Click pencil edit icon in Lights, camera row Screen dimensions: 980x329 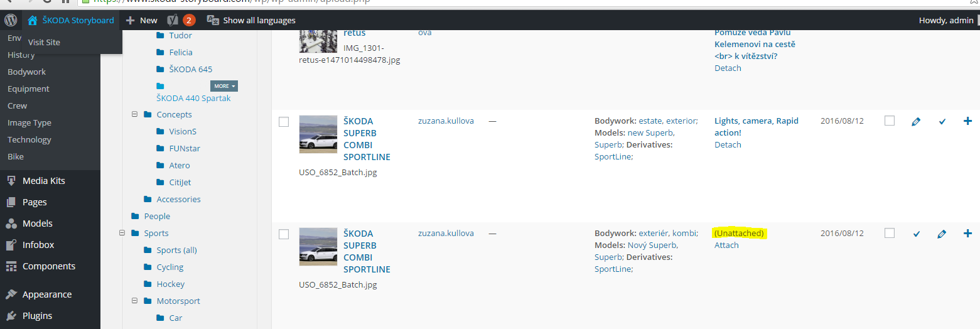(916, 122)
